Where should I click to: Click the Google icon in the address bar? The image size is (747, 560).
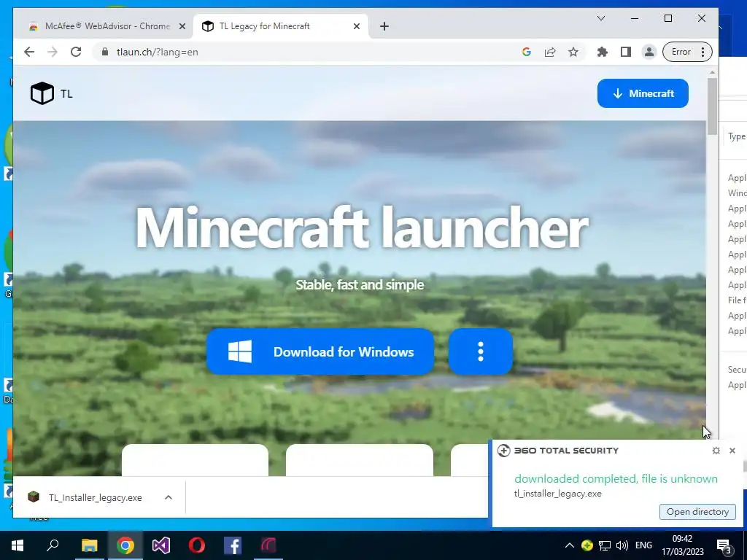pos(527,52)
